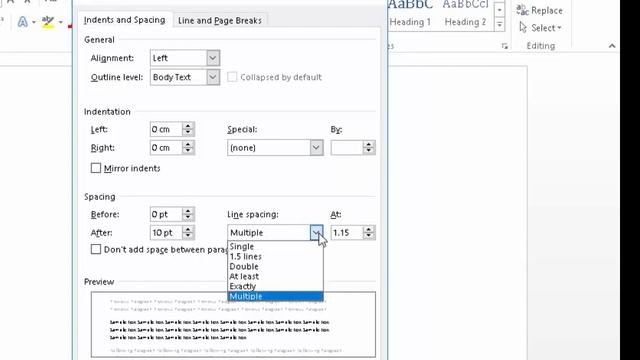Click the text highlight color icon
This screenshot has width=640, height=360.
click(x=48, y=21)
